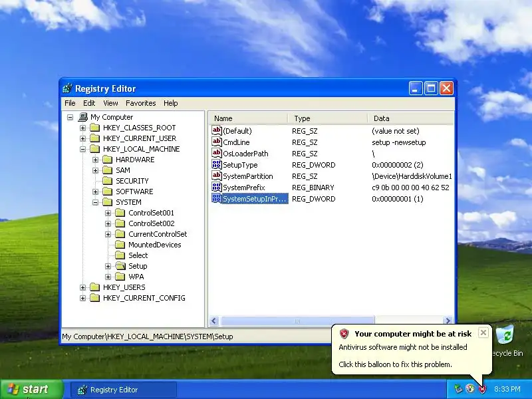This screenshot has width=532, height=399.
Task: Open the Favorites menu
Action: (x=140, y=103)
